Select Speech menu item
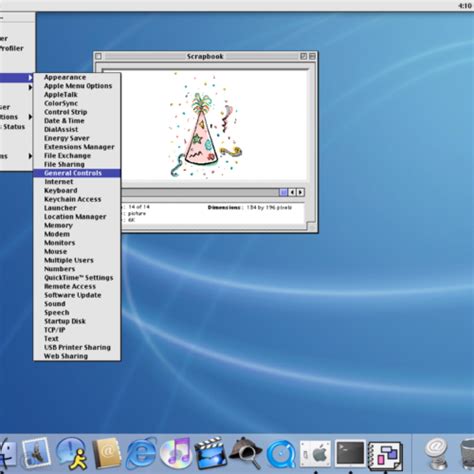The image size is (474, 474). [77, 313]
